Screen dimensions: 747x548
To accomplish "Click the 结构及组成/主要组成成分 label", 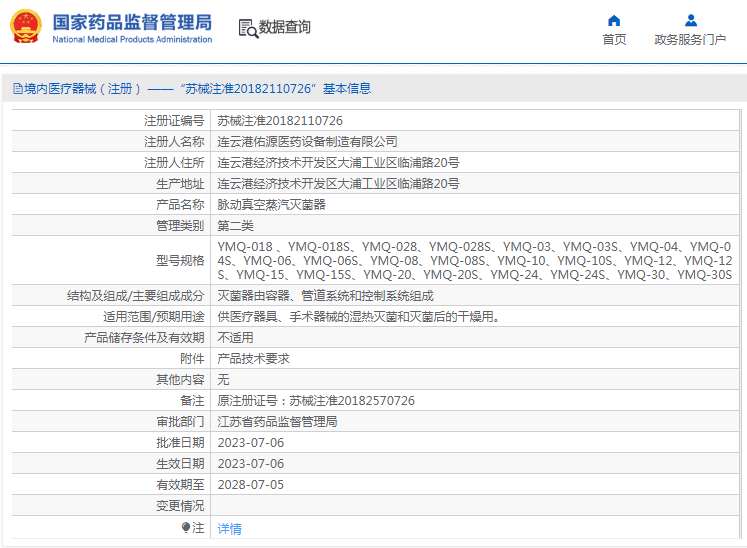I will 135,296.
